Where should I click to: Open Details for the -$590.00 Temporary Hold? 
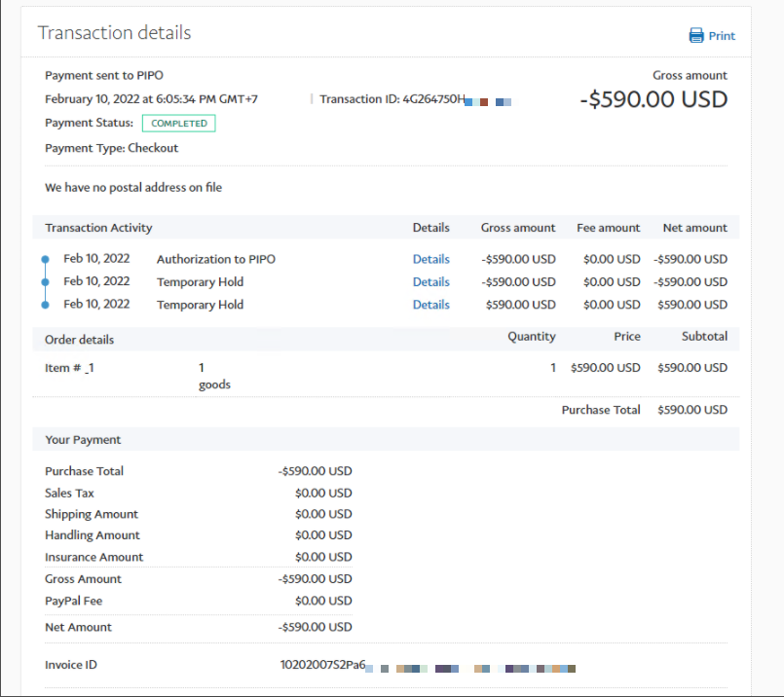click(430, 282)
